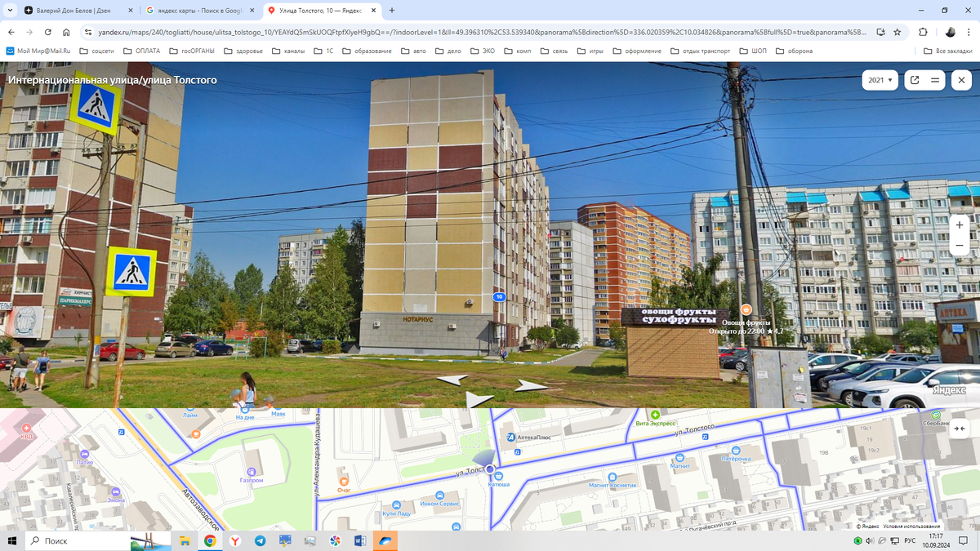Image resolution: width=980 pixels, height=551 pixels.
Task: Open the browser home page
Action: click(66, 32)
